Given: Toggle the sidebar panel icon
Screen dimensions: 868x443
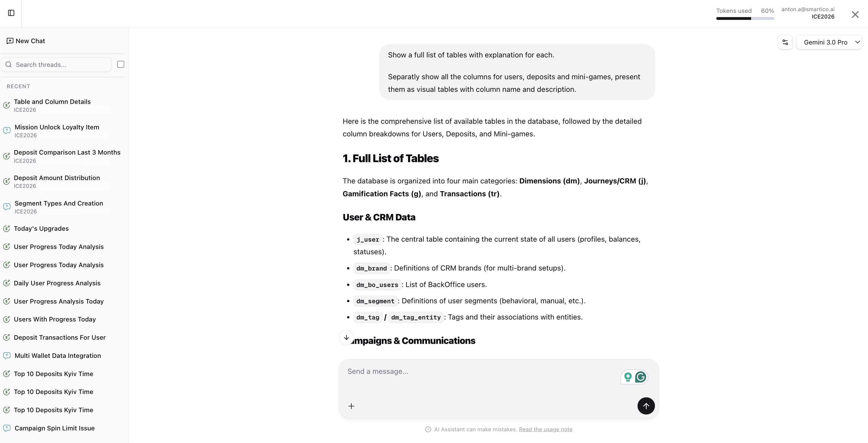Looking at the screenshot, I should pyautogui.click(x=11, y=13).
